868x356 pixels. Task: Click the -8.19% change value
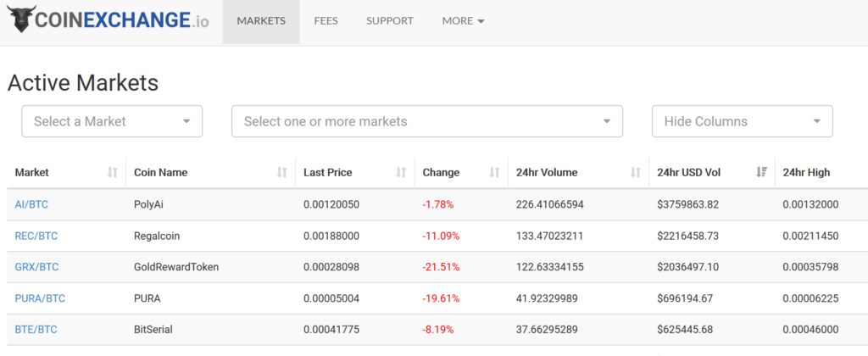point(438,330)
